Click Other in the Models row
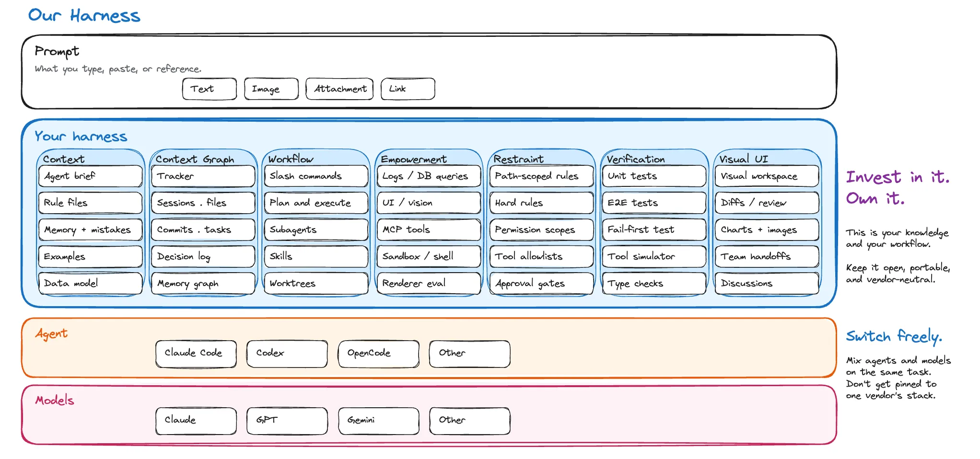 click(x=470, y=421)
